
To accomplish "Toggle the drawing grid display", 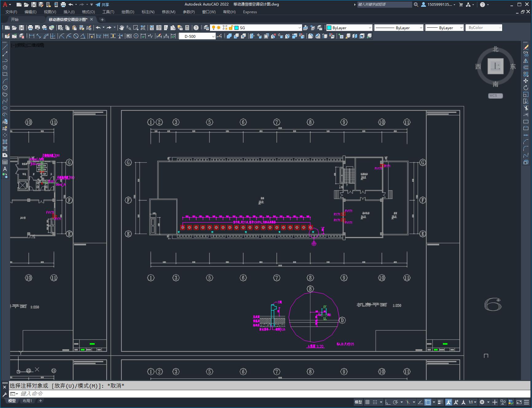I will point(367,402).
